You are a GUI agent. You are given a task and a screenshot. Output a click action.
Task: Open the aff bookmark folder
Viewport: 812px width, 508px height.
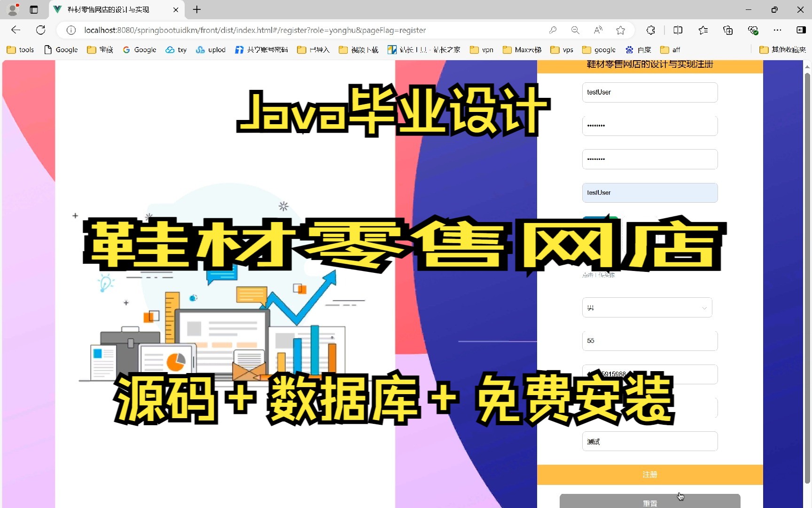click(670, 50)
